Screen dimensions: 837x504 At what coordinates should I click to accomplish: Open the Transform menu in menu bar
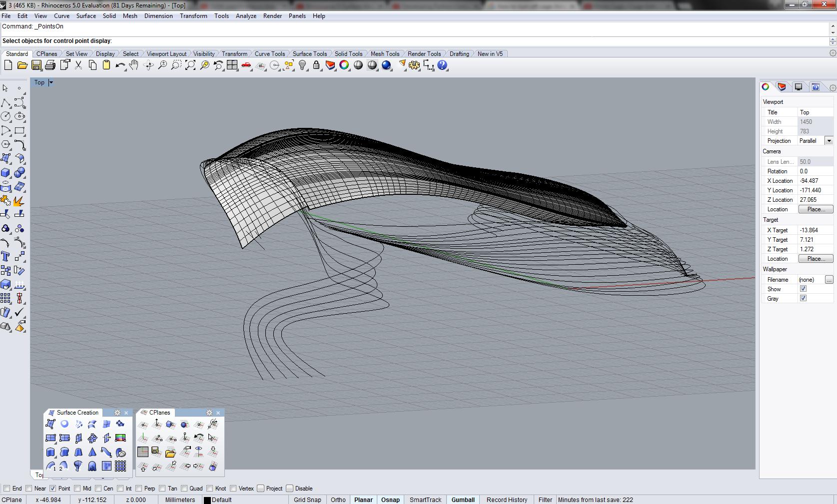tap(193, 16)
